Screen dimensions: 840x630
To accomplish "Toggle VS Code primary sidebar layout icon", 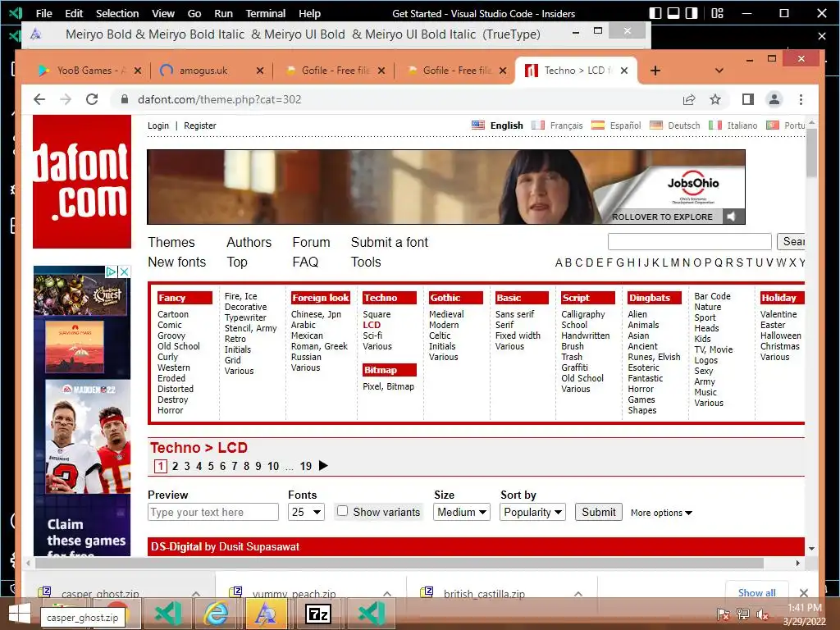I will tap(655, 13).
